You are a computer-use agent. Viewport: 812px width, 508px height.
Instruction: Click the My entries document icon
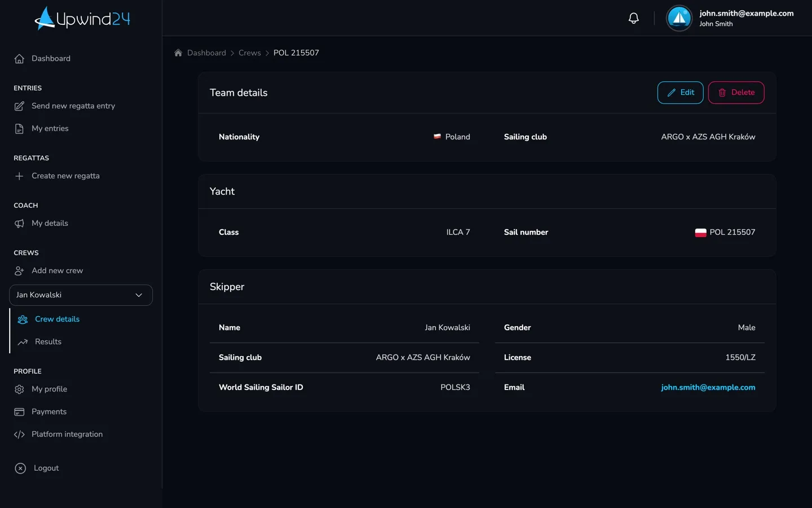click(19, 129)
